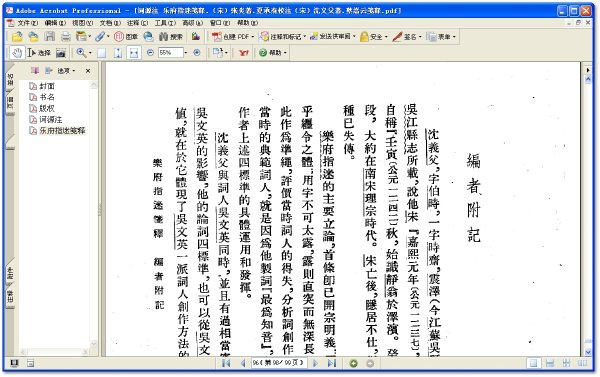This screenshot has width=600, height=377.
Task: Select the Hand tool
Action: coord(16,53)
